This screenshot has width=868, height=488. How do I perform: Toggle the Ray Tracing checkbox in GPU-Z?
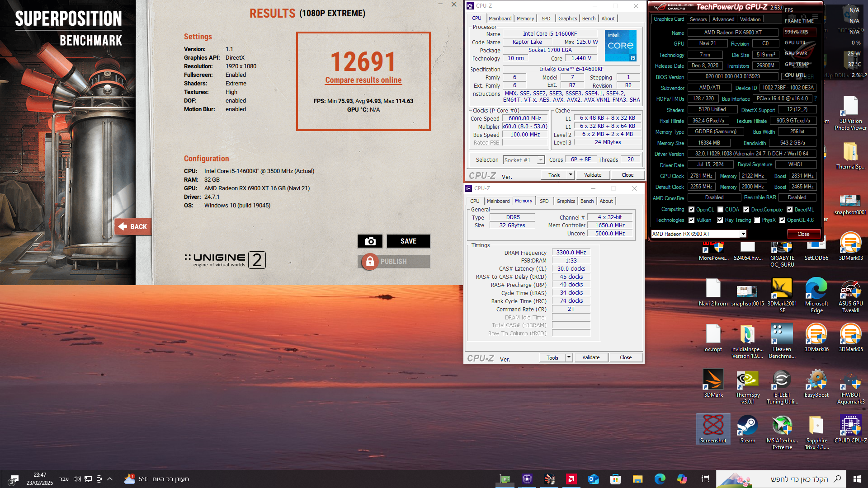click(720, 220)
